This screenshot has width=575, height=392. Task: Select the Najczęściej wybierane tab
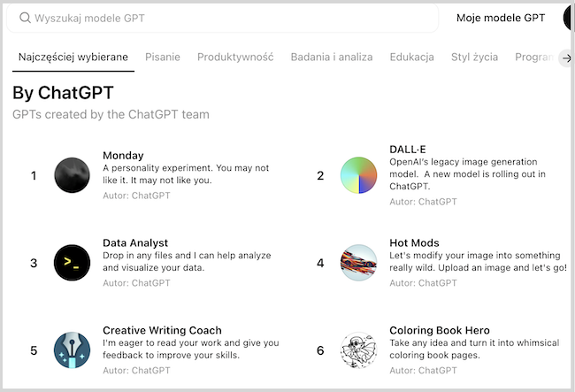point(73,58)
